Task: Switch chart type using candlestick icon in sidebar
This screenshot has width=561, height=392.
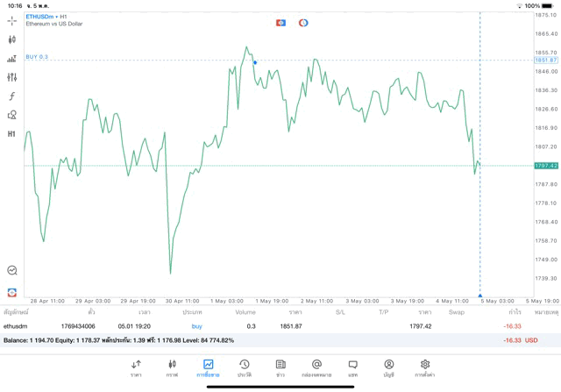Action: pyautogui.click(x=11, y=39)
